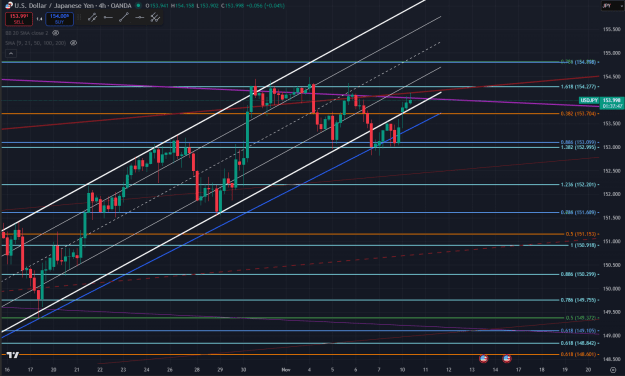
Task: Select the 0.382 (153.704) Fibonacci label
Action: tap(578, 114)
